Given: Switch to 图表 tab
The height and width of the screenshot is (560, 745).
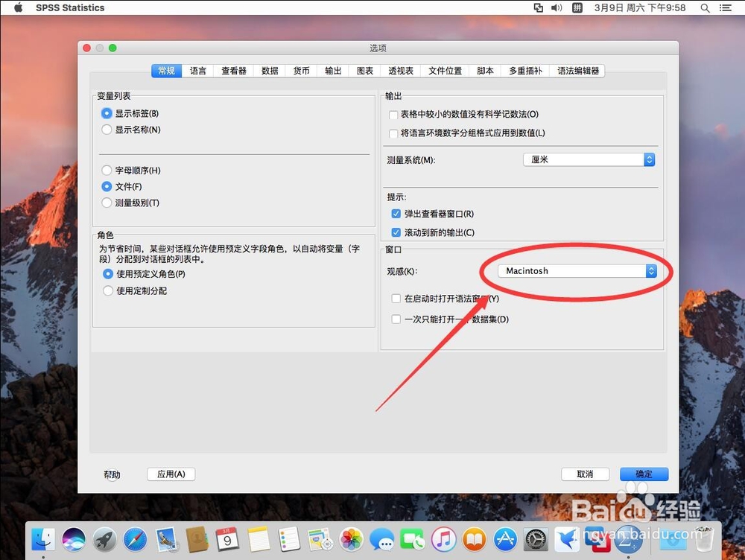Looking at the screenshot, I should [x=365, y=71].
